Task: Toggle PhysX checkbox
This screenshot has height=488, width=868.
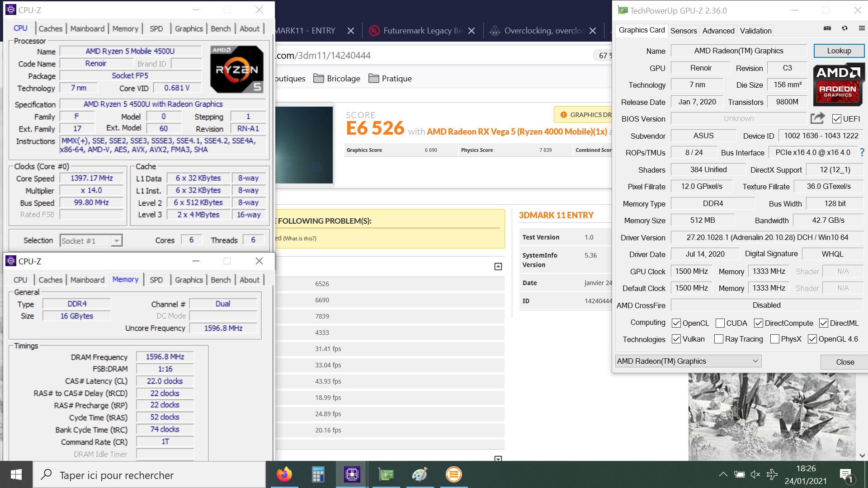Action: [x=775, y=339]
